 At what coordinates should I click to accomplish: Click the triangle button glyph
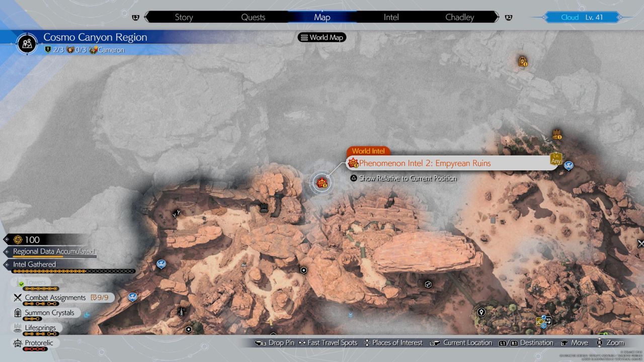click(x=354, y=178)
